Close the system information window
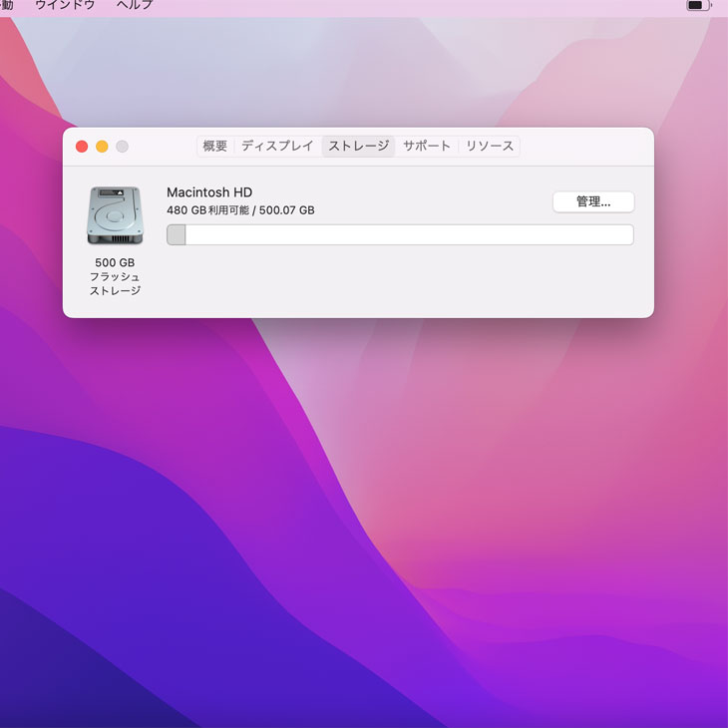Viewport: 728px width, 728px height. pos(82,147)
